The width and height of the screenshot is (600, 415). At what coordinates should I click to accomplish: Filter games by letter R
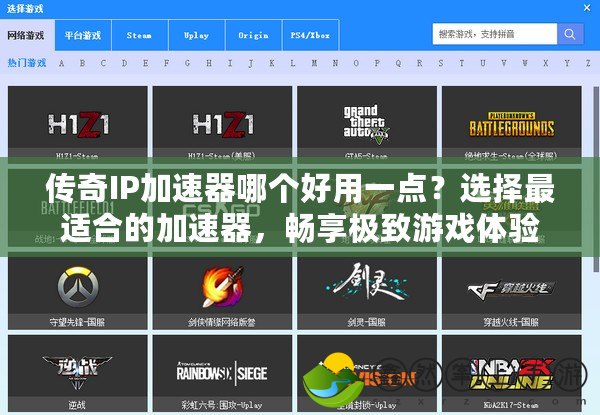tap(419, 63)
